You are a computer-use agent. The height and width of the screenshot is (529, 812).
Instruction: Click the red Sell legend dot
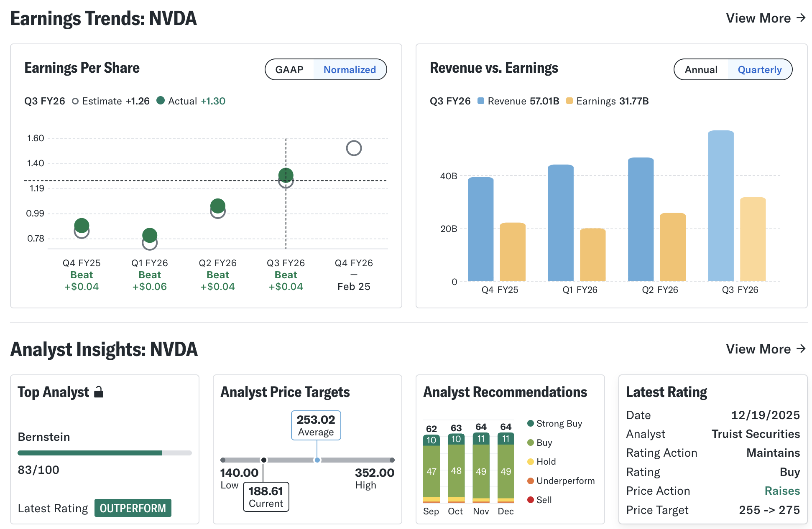[x=531, y=500]
